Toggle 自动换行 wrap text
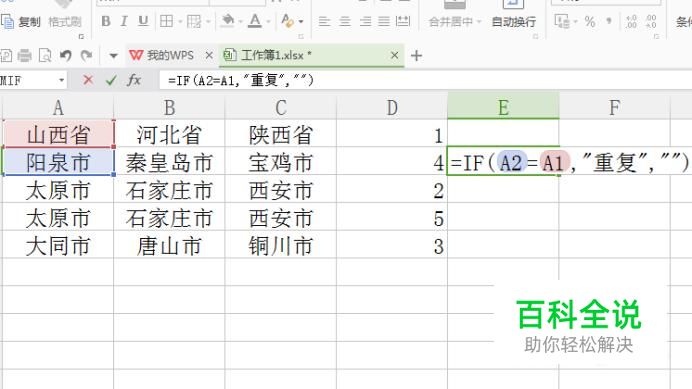This screenshot has width=692, height=389. (514, 21)
